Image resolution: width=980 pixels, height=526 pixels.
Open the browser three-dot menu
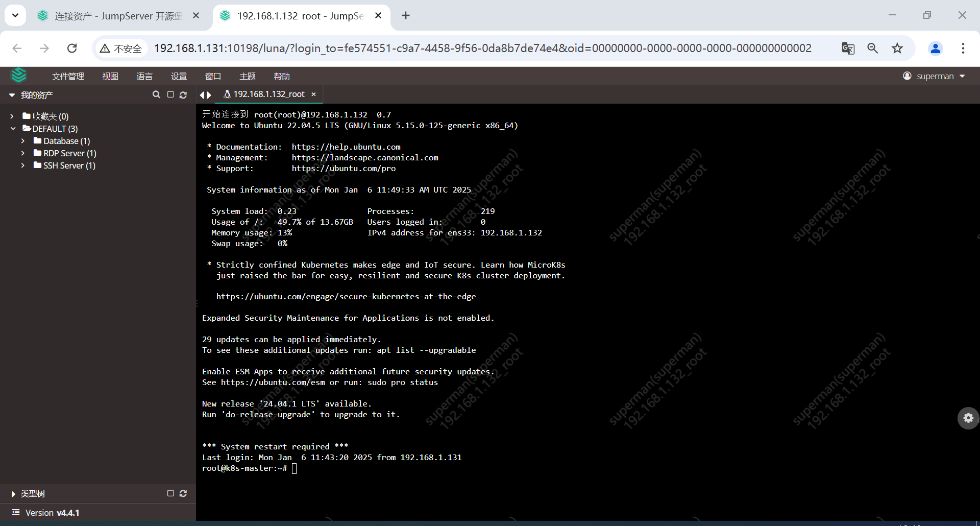point(963,49)
